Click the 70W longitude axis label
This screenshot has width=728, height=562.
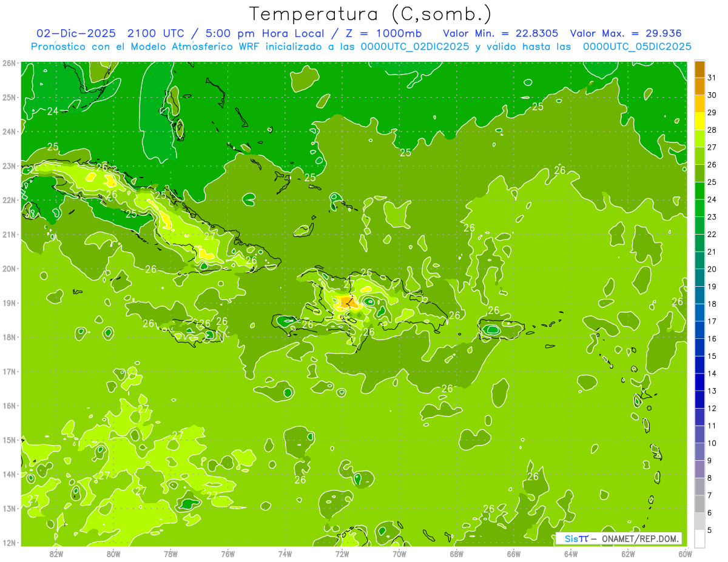coord(400,554)
